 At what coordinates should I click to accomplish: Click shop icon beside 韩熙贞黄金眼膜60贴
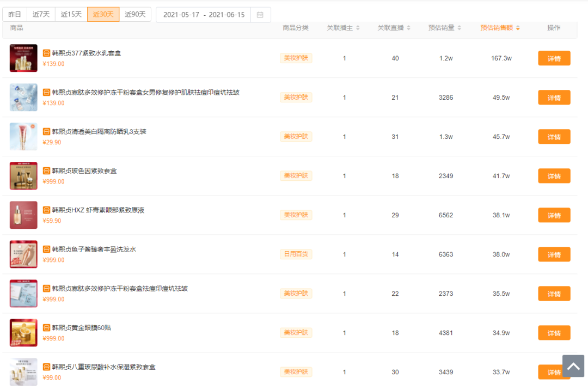46,328
